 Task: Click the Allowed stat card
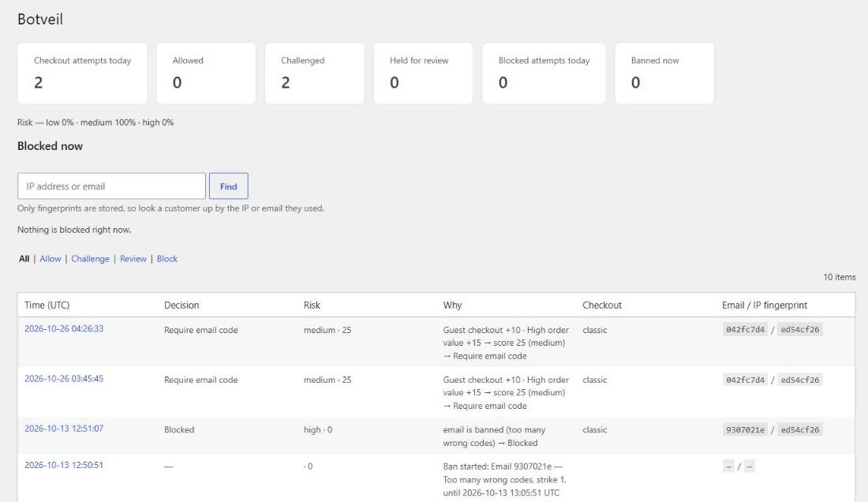tap(206, 73)
